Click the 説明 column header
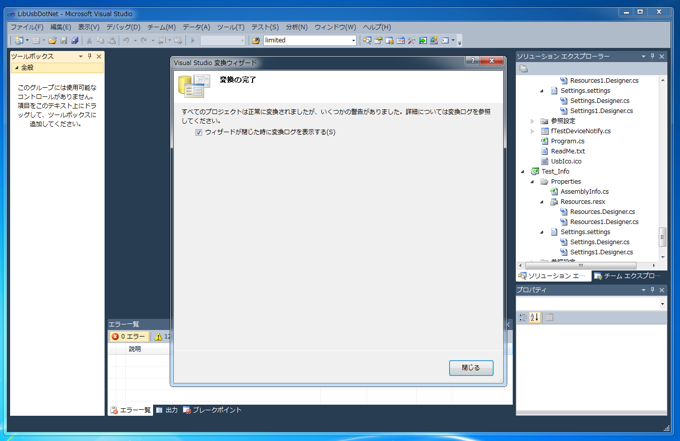The height and width of the screenshot is (441, 680). pyautogui.click(x=135, y=349)
